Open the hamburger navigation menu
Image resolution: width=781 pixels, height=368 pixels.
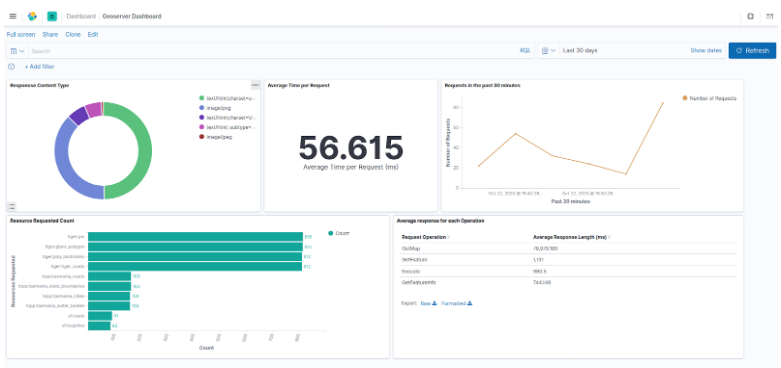coord(13,16)
